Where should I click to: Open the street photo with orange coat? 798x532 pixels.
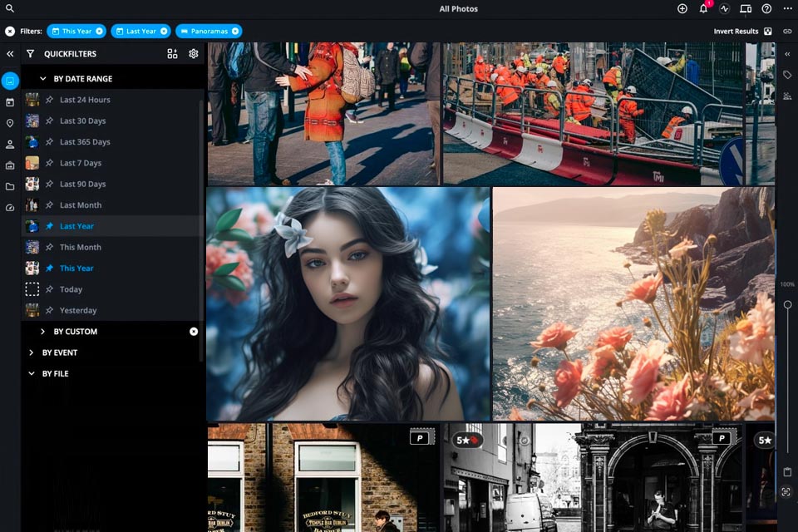point(323,113)
